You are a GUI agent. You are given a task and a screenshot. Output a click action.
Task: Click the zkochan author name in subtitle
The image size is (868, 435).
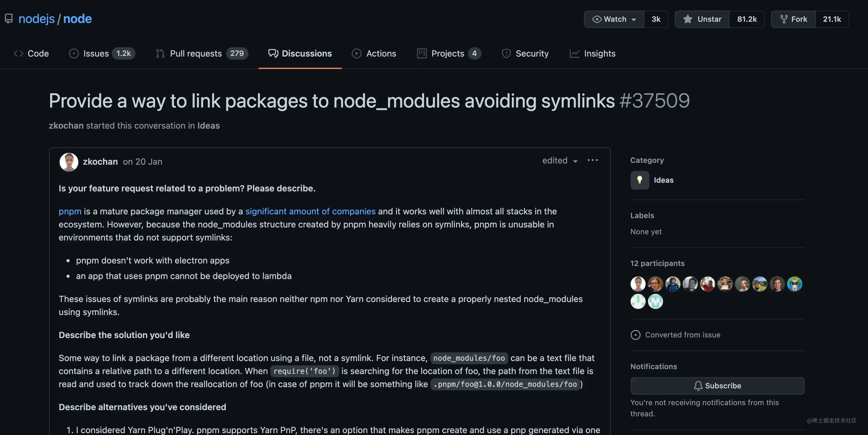click(66, 125)
